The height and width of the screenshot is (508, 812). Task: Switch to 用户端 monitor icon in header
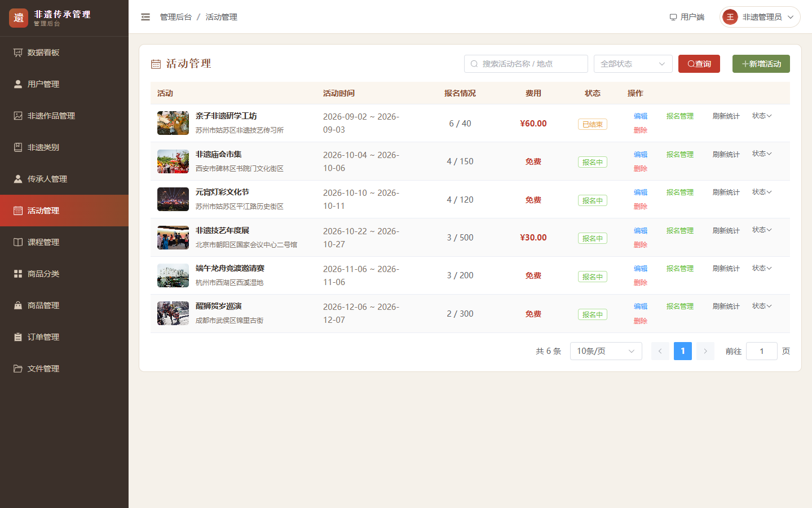tap(673, 17)
